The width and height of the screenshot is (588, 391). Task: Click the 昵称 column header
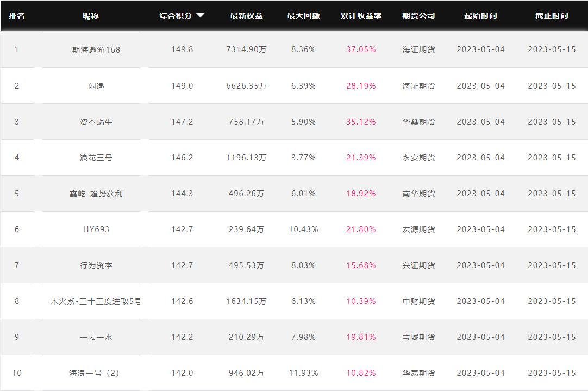point(91,16)
